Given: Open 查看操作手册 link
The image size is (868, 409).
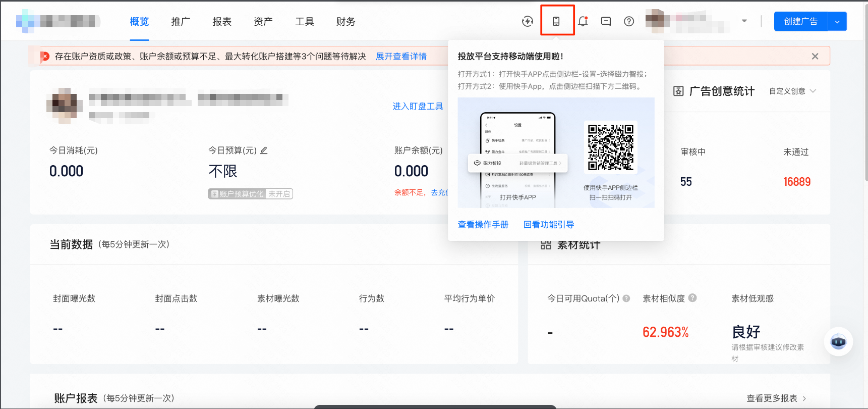Looking at the screenshot, I should pos(483,225).
